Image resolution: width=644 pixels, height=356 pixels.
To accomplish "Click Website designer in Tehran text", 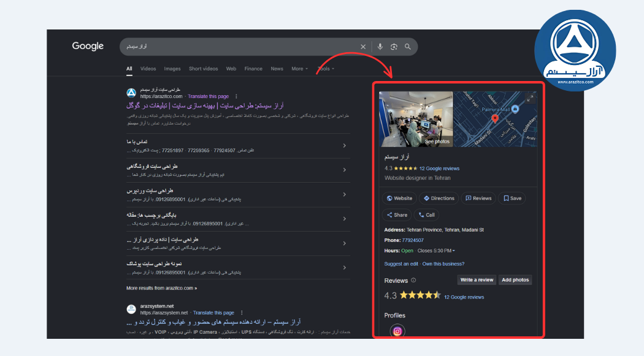I will 417,178.
